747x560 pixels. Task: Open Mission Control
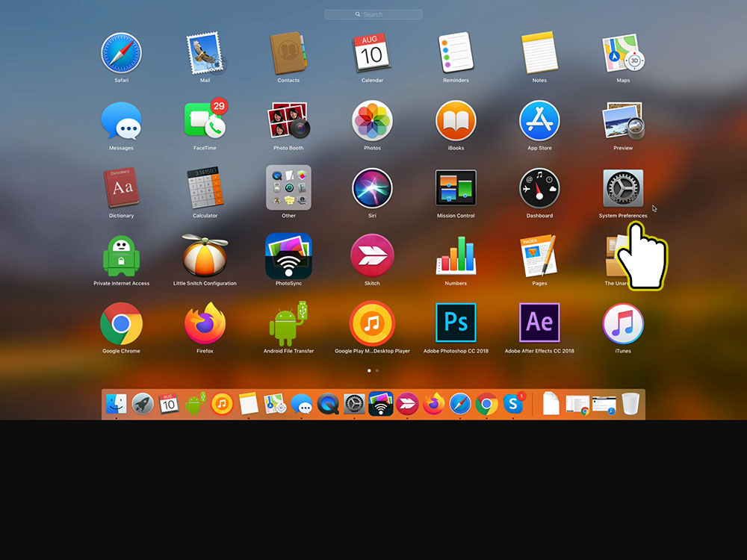[x=456, y=188]
